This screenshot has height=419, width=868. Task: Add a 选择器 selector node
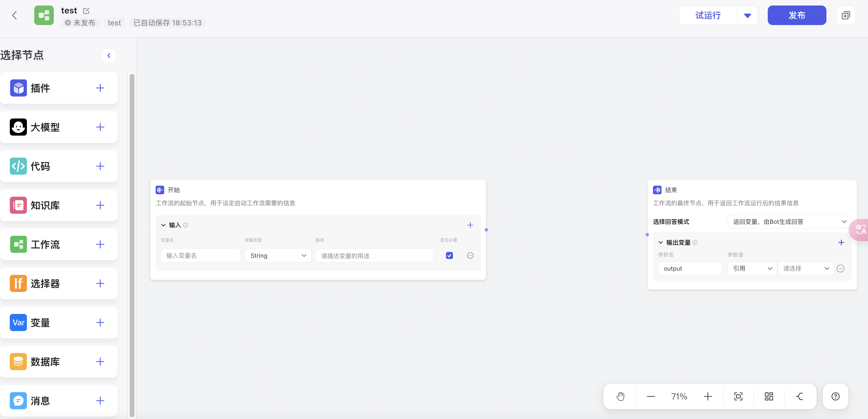point(100,283)
